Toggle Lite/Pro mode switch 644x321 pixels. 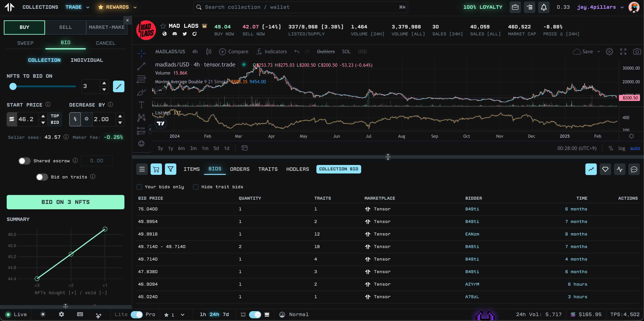(136, 315)
